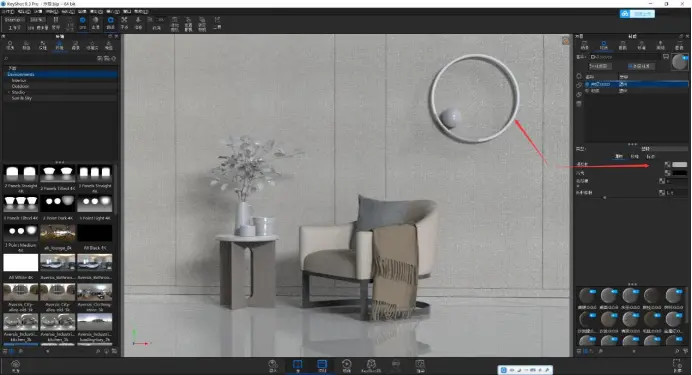The width and height of the screenshot is (692, 375).
Task: Open the Interior environments folder
Action: [19, 80]
